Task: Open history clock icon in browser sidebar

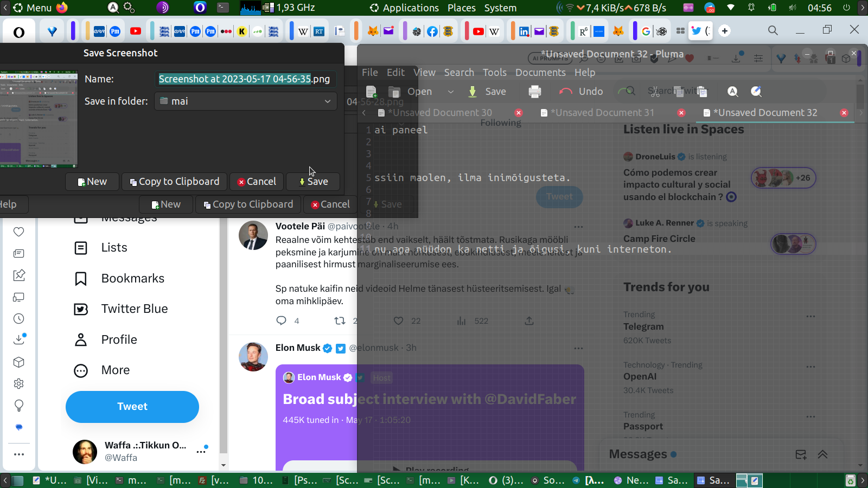Action: click(19, 319)
